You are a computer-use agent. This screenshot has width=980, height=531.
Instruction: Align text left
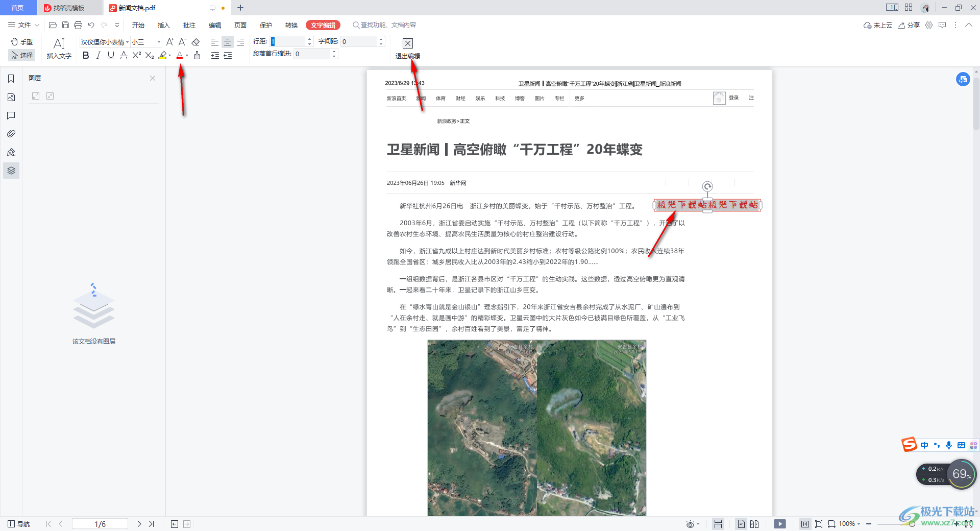215,42
